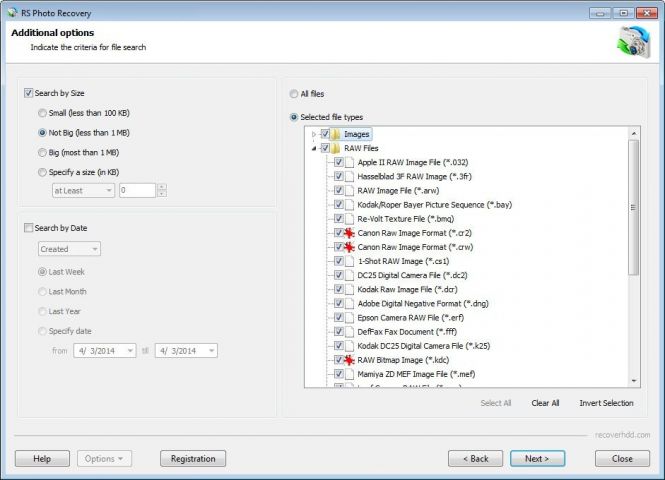
Task: Click scroll up arrow of file list
Action: 634,133
